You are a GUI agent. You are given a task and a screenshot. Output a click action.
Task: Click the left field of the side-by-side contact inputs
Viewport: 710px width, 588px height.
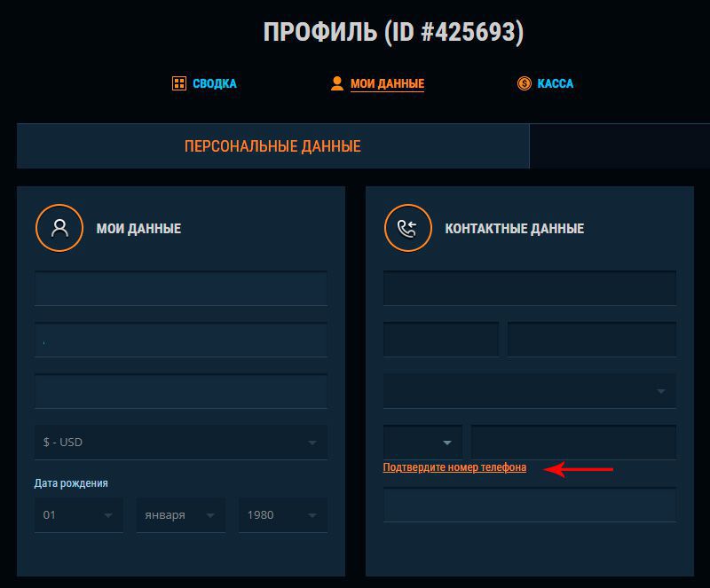pos(440,339)
